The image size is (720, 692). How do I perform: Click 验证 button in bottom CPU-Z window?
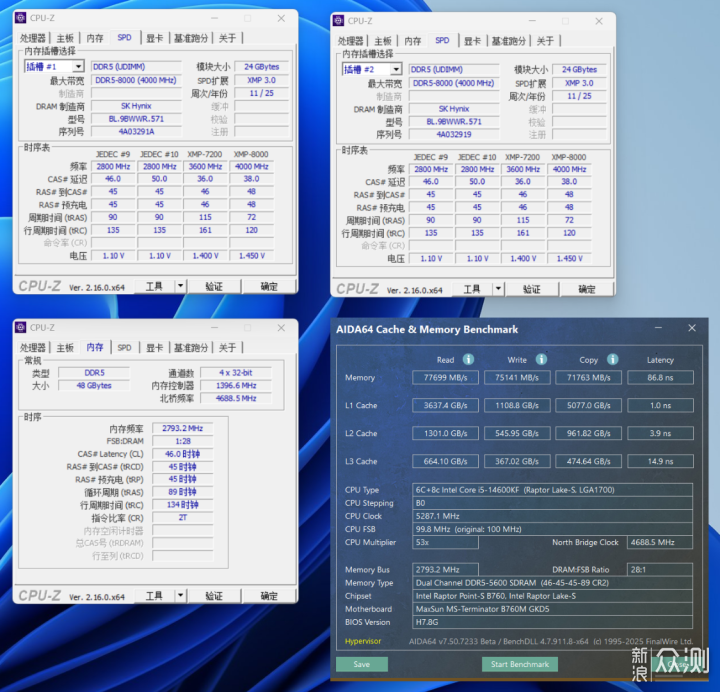214,596
